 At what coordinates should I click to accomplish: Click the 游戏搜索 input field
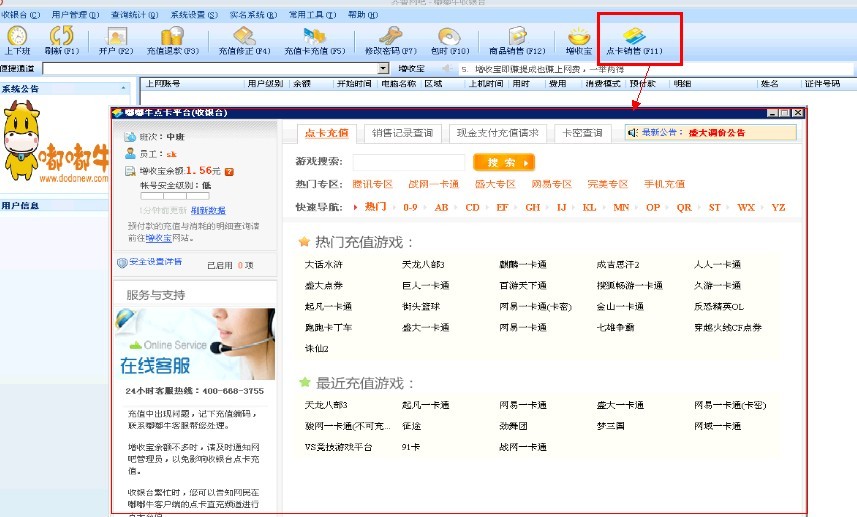(409, 162)
